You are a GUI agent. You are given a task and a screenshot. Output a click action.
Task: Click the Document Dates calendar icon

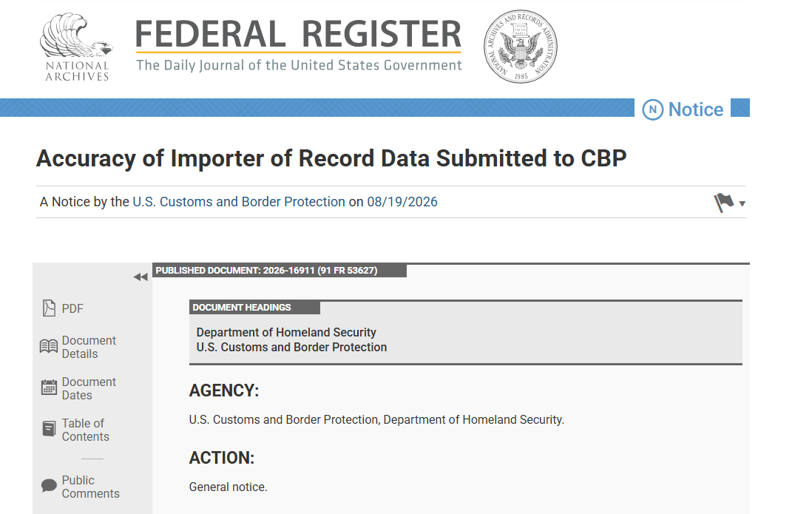click(50, 388)
